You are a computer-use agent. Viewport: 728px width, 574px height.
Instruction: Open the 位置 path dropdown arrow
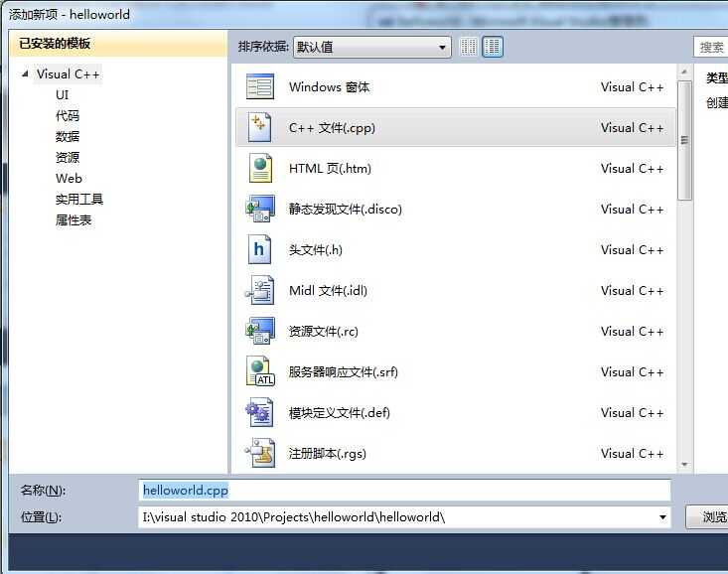click(662, 516)
